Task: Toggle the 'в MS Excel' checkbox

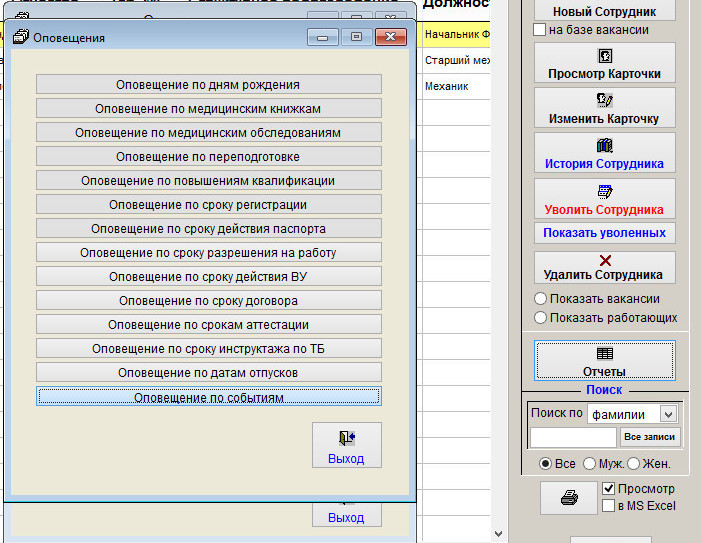Action: click(609, 506)
